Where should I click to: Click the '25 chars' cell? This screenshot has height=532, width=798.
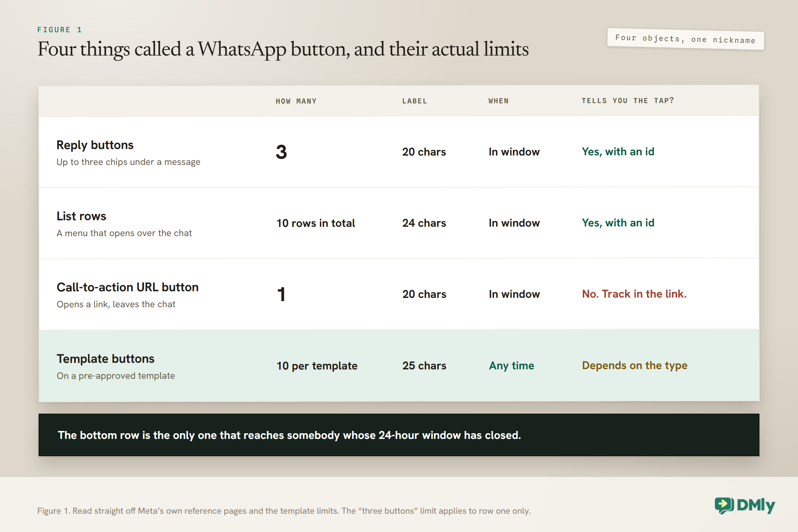424,366
